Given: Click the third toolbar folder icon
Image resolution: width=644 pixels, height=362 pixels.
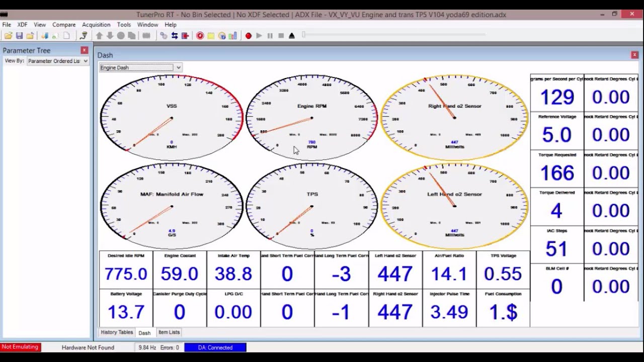Looking at the screenshot, I should pyautogui.click(x=30, y=36).
